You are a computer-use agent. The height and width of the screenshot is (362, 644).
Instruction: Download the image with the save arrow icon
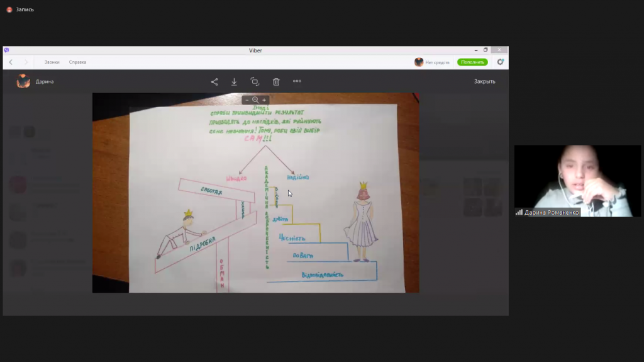tap(234, 81)
